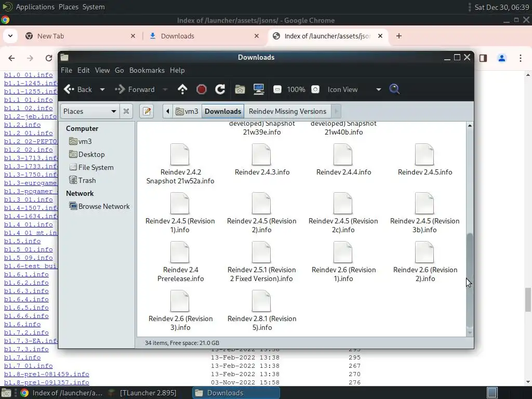This screenshot has height=399, width=532.
Task: Select Reindev 2.6 (Revision 2).info file
Action: pos(425,262)
